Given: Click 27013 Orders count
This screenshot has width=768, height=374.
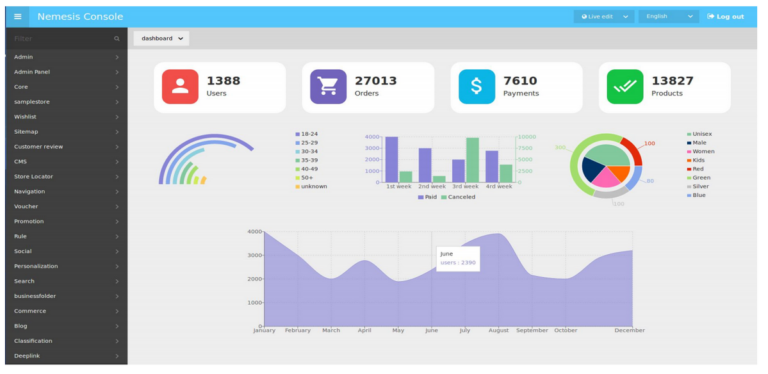Looking at the screenshot, I should tap(376, 81).
